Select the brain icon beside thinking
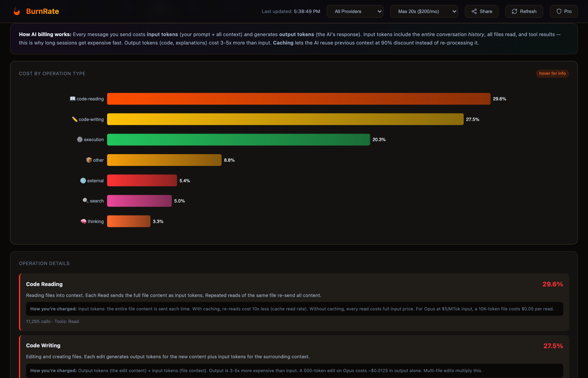The height and width of the screenshot is (378, 588). click(84, 221)
